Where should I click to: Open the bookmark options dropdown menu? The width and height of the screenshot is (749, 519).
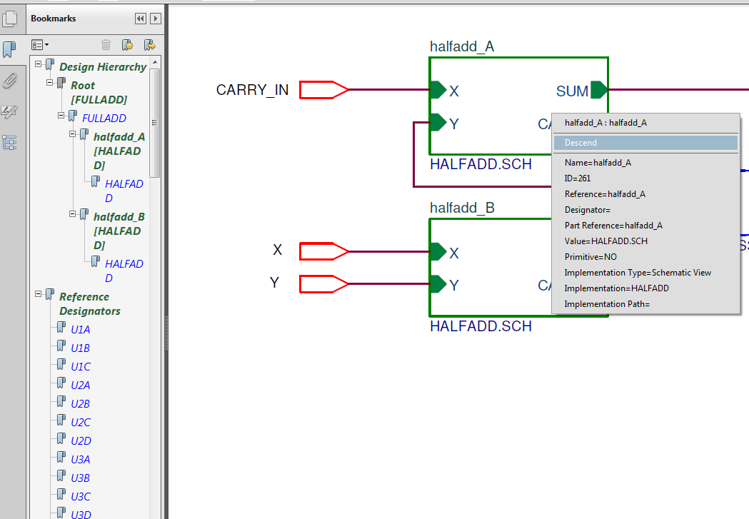[x=40, y=45]
